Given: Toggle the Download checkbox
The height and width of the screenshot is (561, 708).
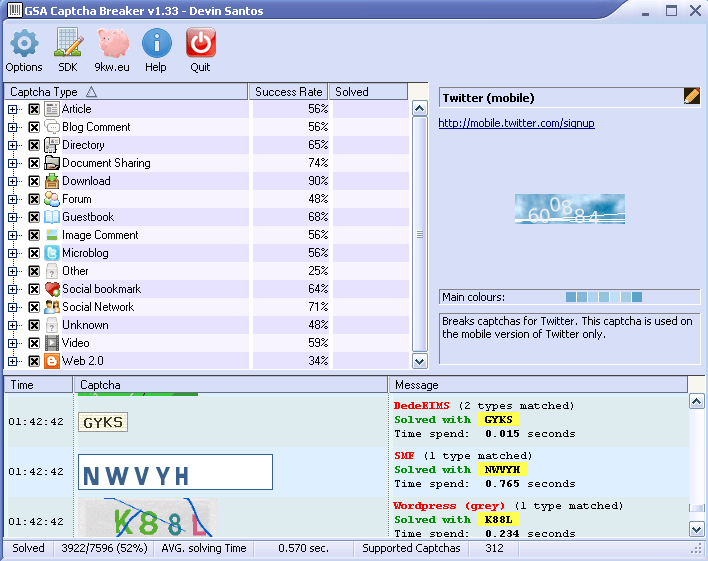Looking at the screenshot, I should pos(34,182).
